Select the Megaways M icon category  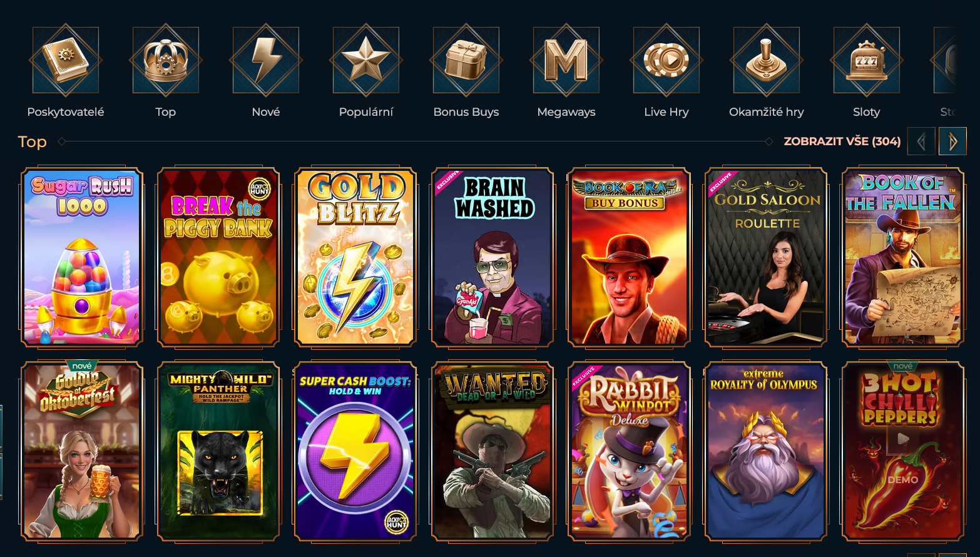click(x=566, y=61)
